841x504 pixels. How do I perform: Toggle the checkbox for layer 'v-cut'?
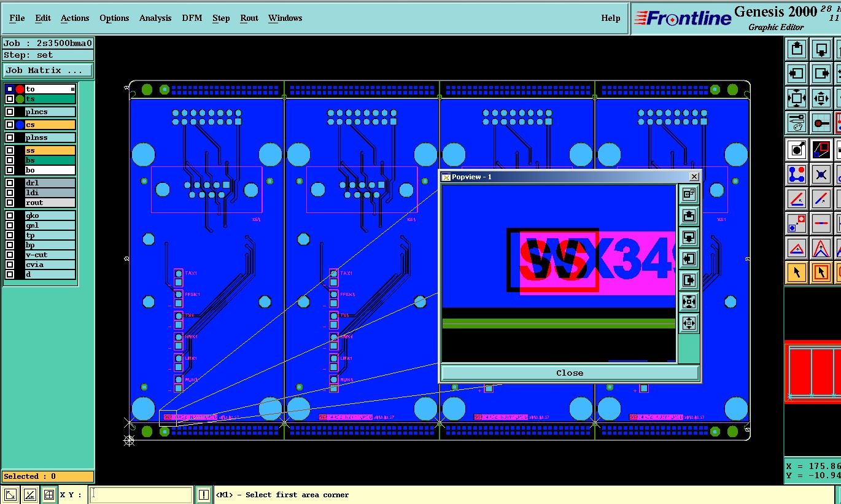[9, 255]
